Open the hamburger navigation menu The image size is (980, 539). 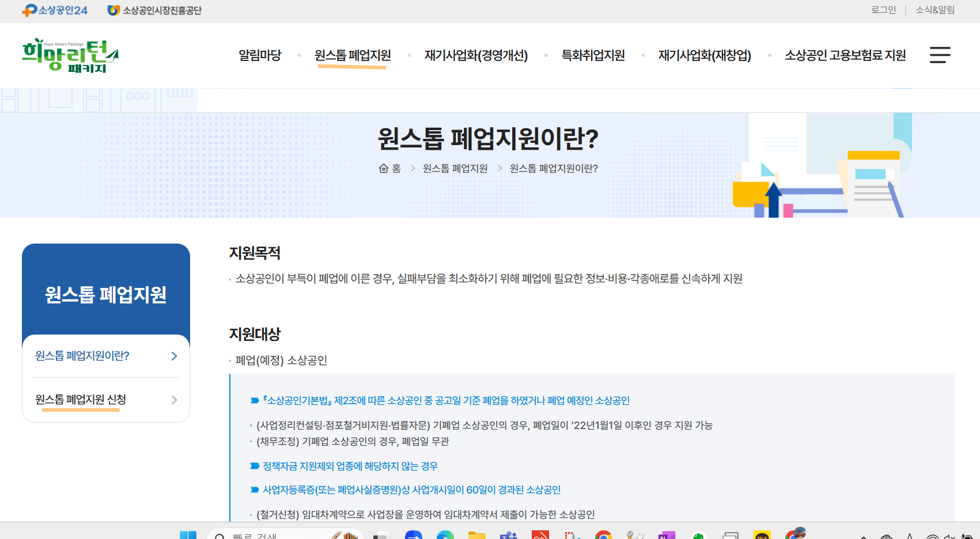point(940,55)
